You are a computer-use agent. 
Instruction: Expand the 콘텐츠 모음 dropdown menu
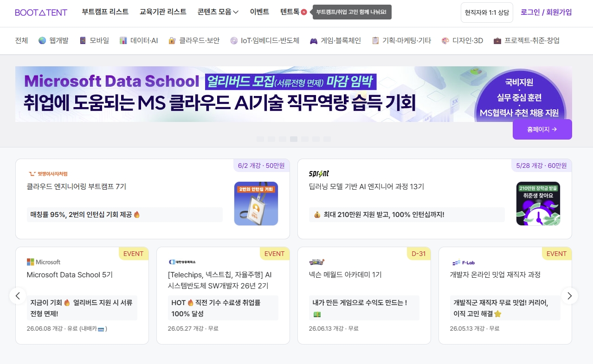click(x=218, y=12)
